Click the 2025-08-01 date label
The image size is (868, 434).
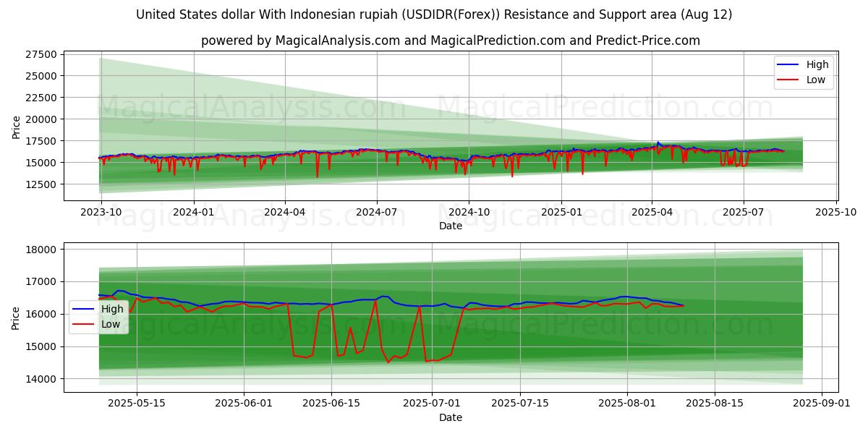tap(627, 404)
